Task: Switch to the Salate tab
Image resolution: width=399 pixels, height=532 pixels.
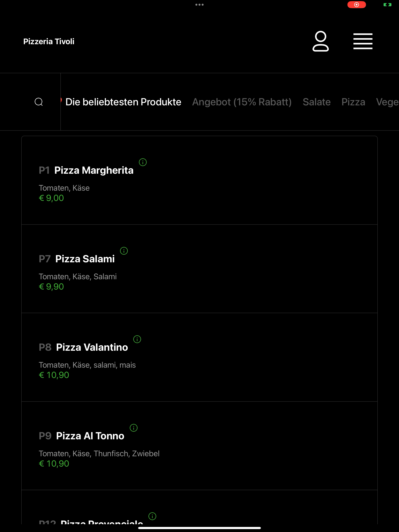Action: click(317, 102)
